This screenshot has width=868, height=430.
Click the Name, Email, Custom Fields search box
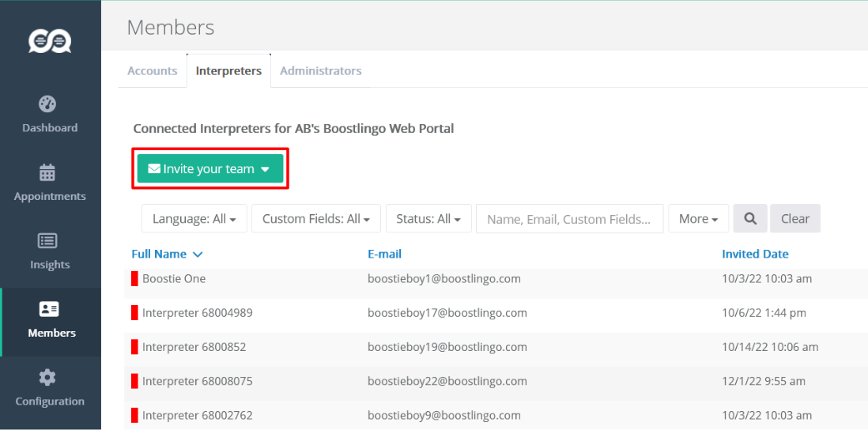570,219
